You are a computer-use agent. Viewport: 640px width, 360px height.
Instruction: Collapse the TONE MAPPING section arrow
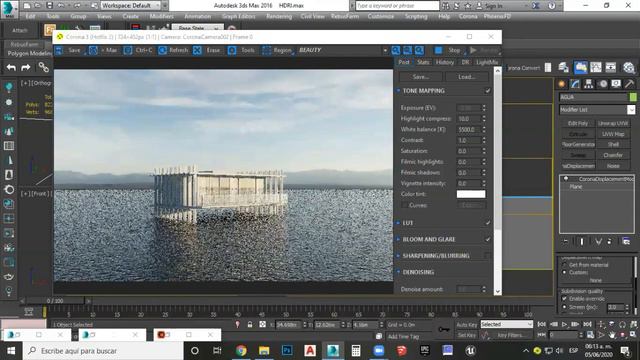click(x=398, y=91)
